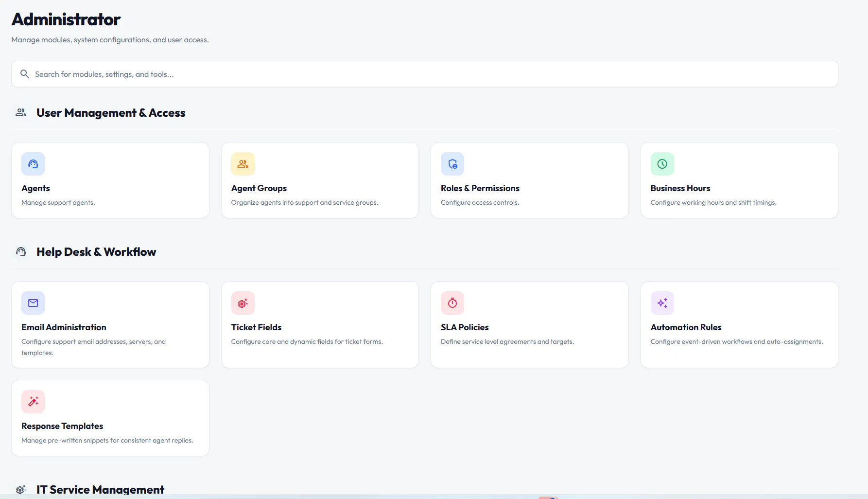
Task: Click the search magnifier icon
Action: coord(25,74)
